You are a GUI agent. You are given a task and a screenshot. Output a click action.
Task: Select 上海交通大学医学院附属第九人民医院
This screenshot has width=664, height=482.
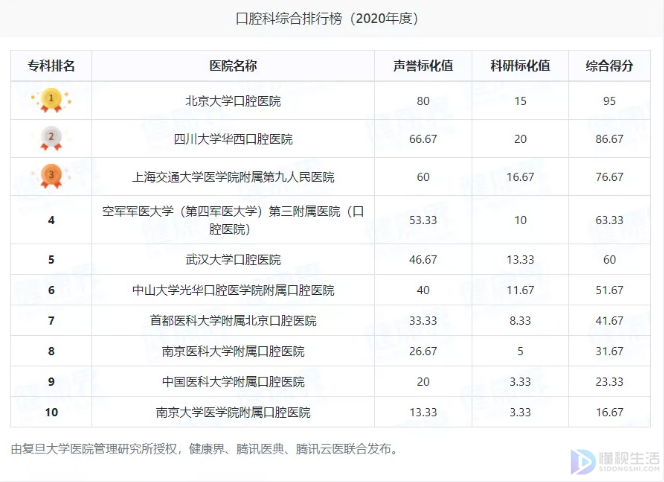click(233, 177)
